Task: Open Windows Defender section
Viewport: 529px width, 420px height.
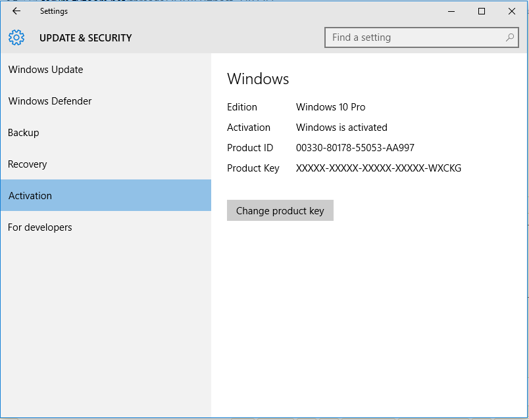Action: coord(105,101)
